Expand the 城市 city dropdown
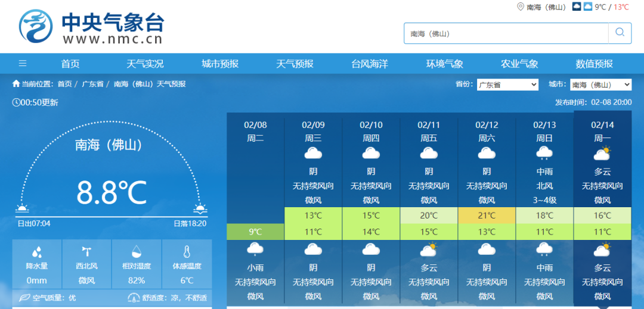Image resolution: width=644 pixels, height=309 pixels. pyautogui.click(x=600, y=85)
